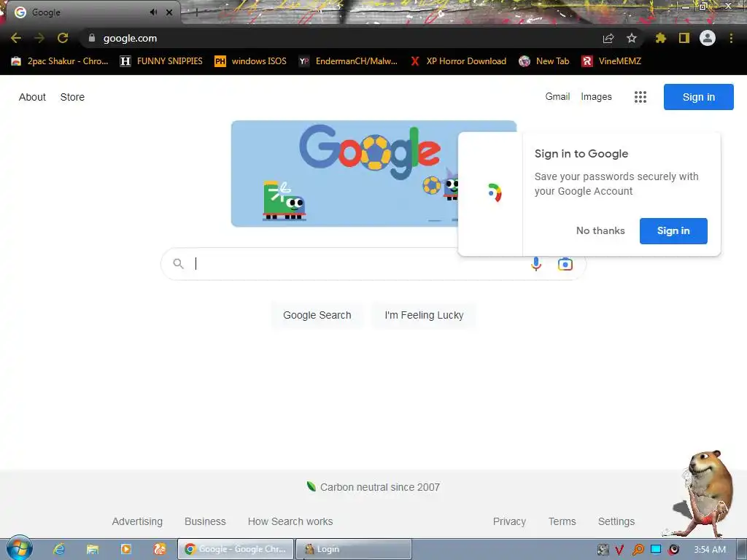
Task: Go forward using the browser forward arrow
Action: [39, 38]
